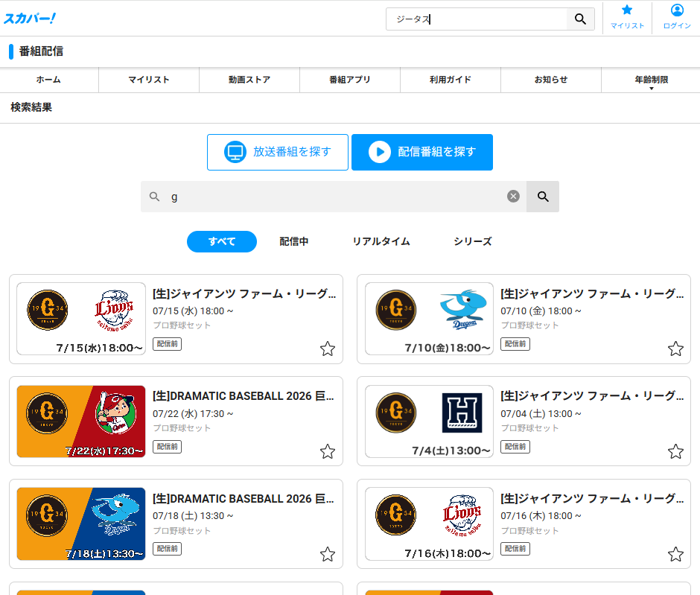
Task: Favorite the 07/10 (金) 18:00 program star
Action: 675,349
